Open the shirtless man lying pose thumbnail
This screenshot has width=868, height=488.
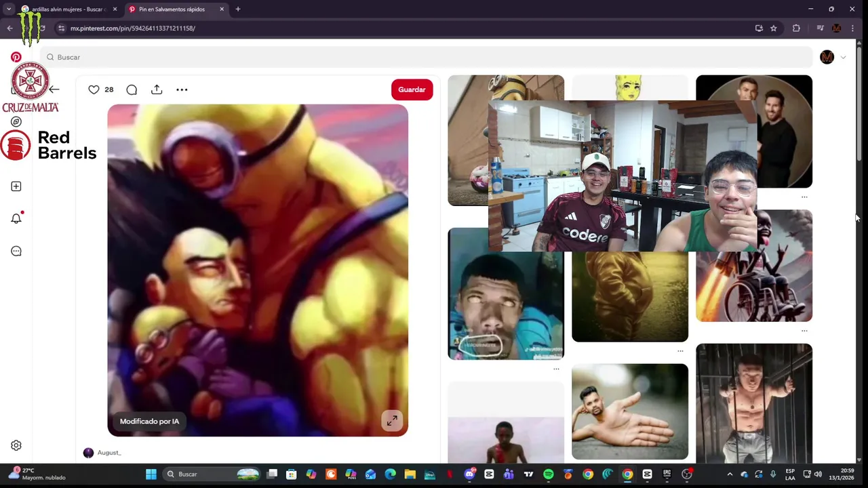point(629,412)
